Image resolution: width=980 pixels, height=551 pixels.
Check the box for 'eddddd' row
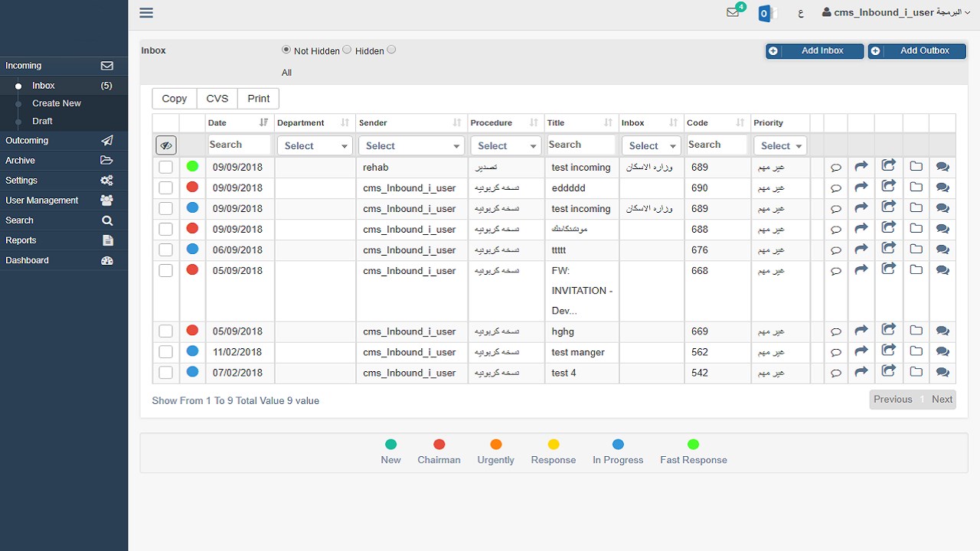point(165,187)
